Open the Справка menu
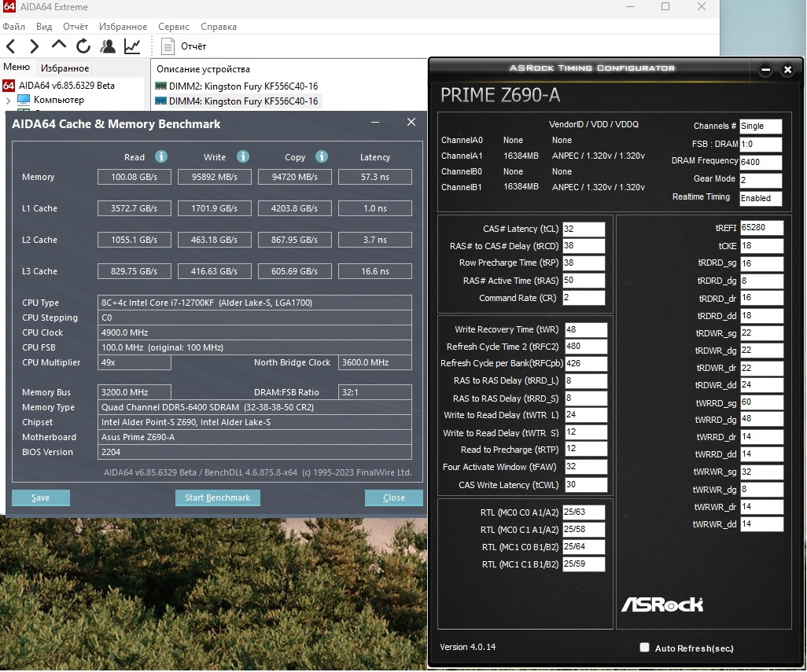The height and width of the screenshot is (672, 807). [x=219, y=26]
